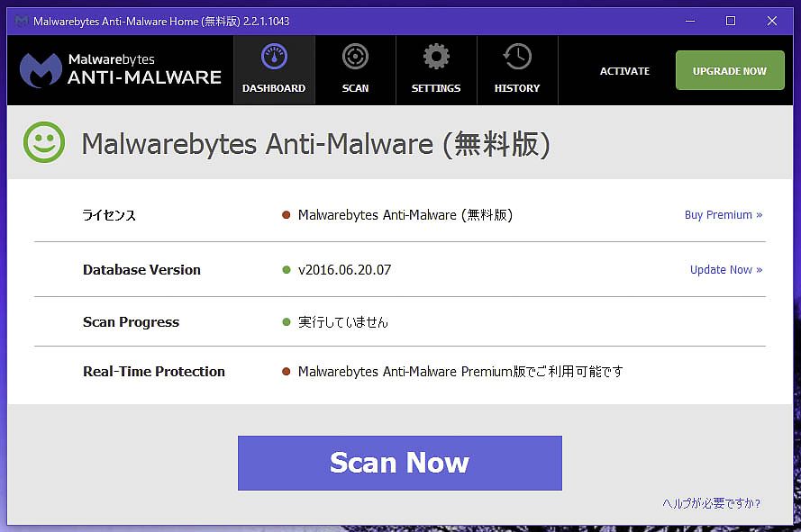The width and height of the screenshot is (801, 532).
Task: Follow the Update Now link
Action: (x=726, y=269)
